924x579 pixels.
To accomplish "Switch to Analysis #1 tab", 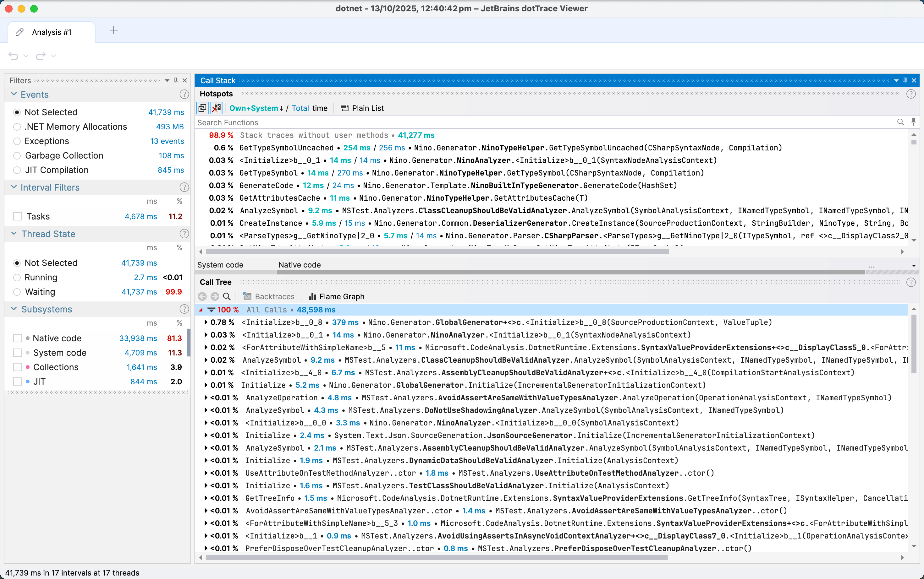I will [x=52, y=32].
